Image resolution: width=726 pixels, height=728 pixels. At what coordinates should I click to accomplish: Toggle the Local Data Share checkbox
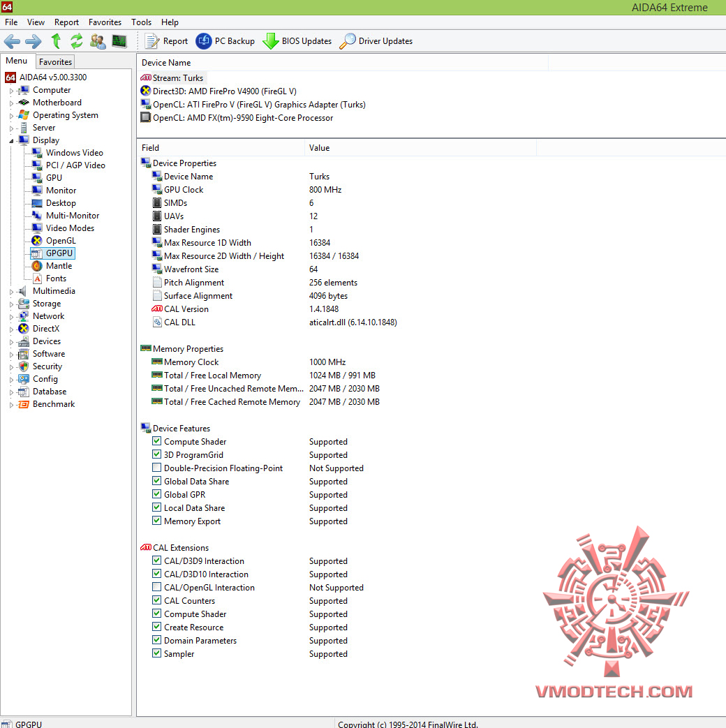pos(157,507)
